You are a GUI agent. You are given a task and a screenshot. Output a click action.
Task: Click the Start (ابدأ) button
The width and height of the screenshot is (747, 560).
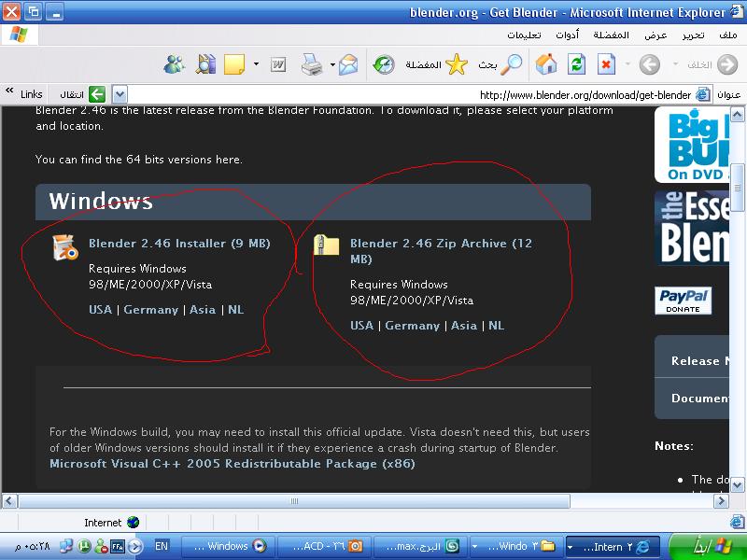(707, 546)
